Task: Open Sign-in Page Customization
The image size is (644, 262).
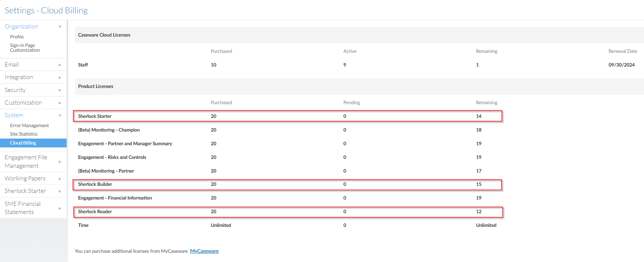Action: (x=24, y=48)
